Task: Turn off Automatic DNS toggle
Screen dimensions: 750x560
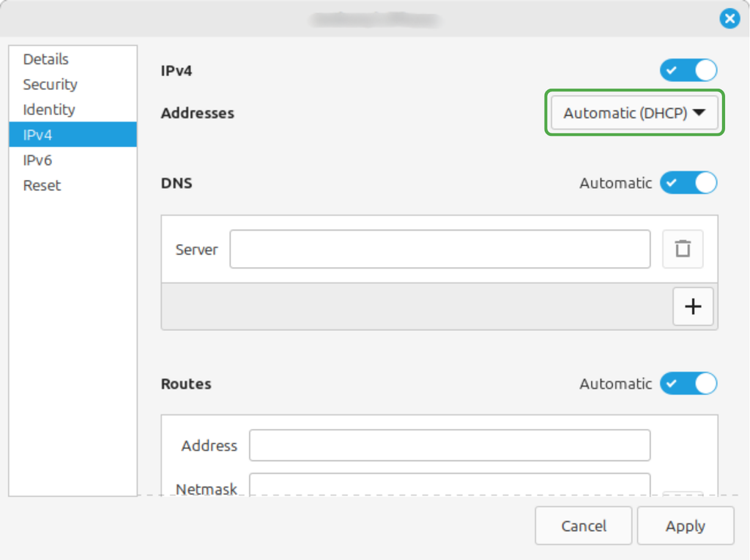Action: 688,183
